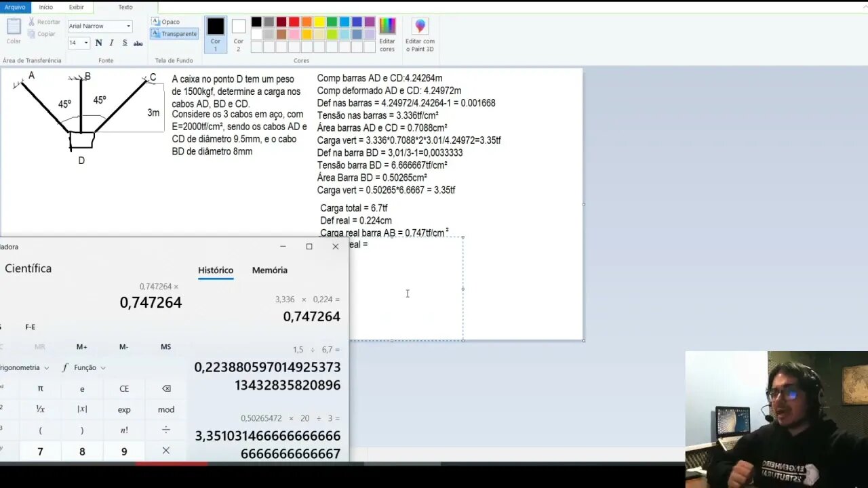
Task: Pick the green color swatch
Action: point(332,22)
